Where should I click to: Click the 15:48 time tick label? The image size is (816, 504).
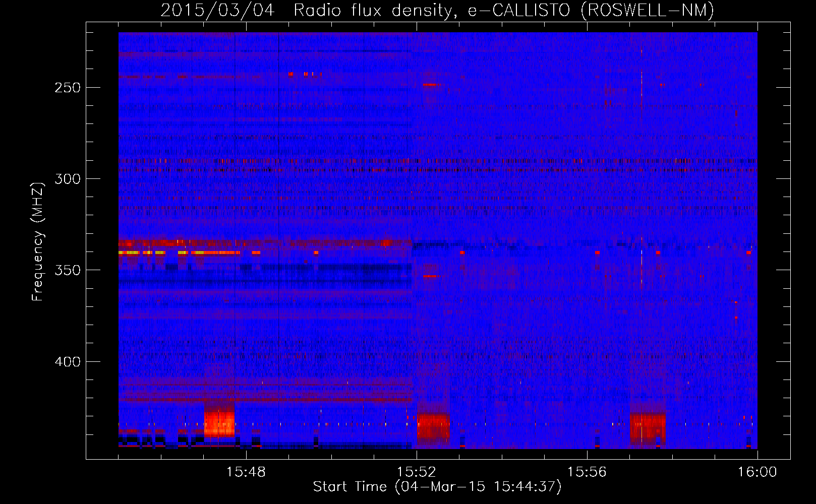point(246,472)
